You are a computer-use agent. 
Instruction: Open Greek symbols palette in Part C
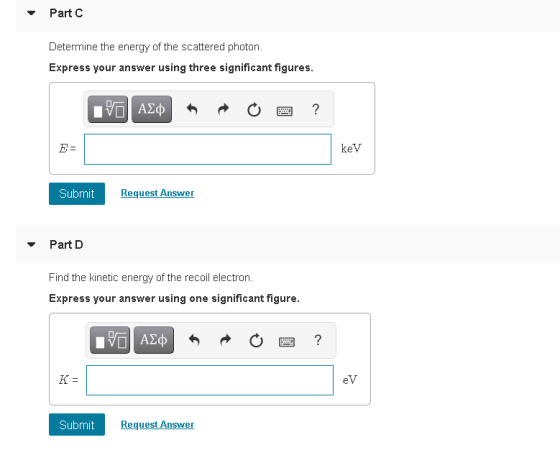click(x=151, y=109)
